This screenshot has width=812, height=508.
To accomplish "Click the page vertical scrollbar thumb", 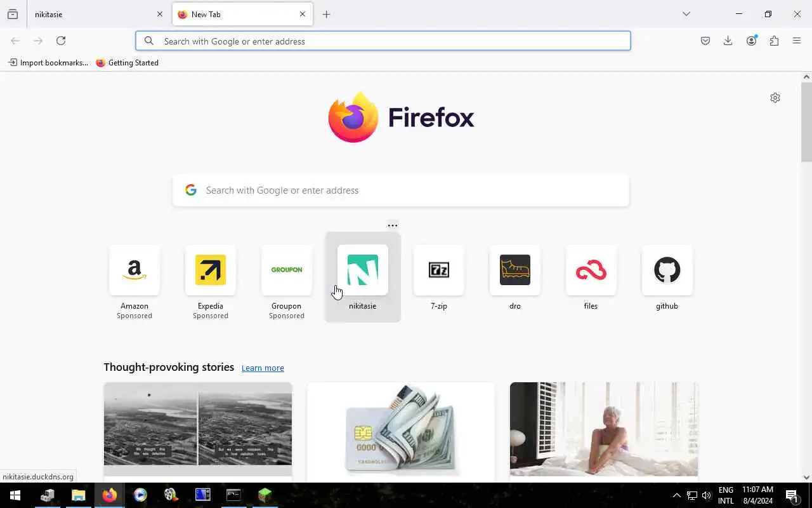I will pos(806,122).
